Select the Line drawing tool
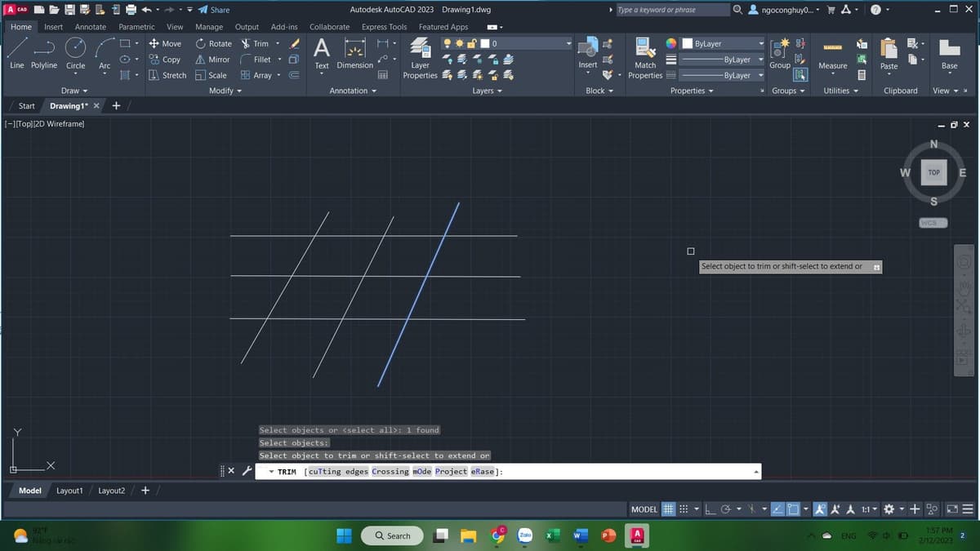The image size is (980, 551). 16,53
